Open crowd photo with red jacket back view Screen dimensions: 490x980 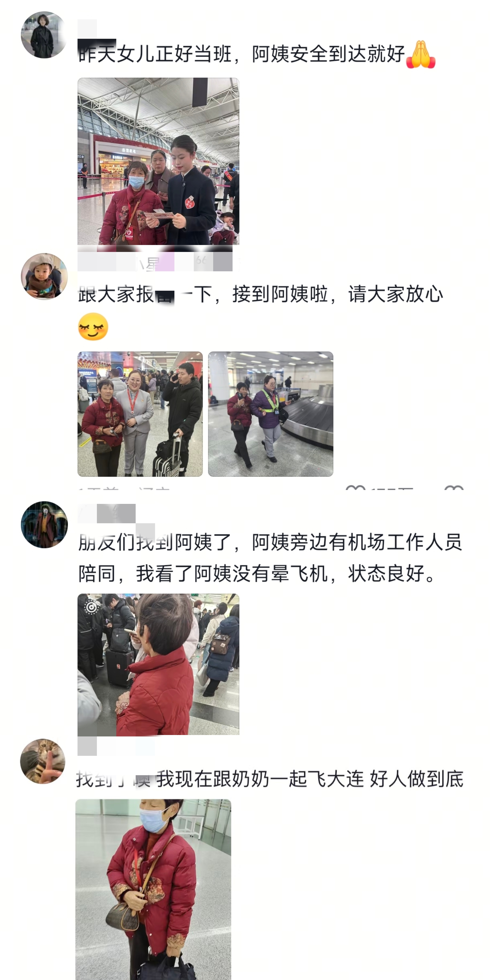[158, 664]
